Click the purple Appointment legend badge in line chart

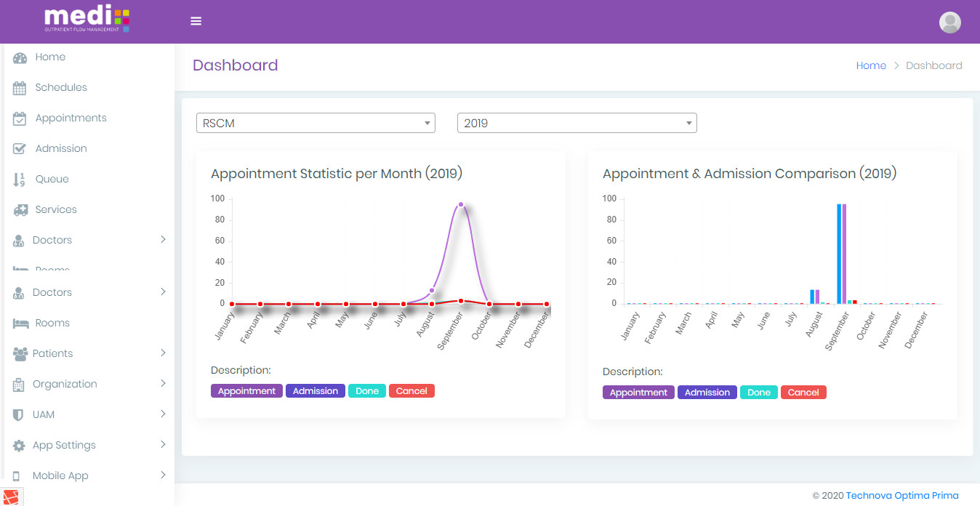pos(246,391)
